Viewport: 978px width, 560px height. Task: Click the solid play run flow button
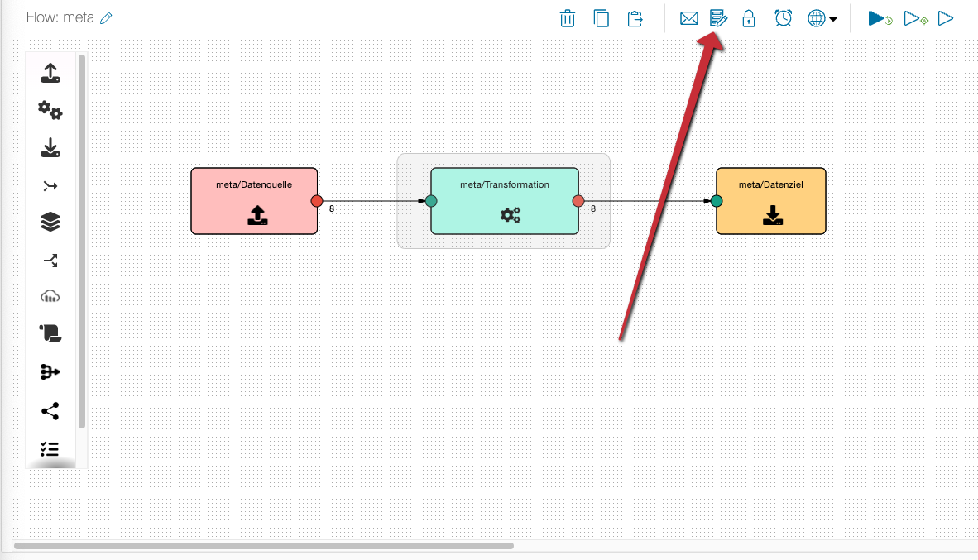879,18
